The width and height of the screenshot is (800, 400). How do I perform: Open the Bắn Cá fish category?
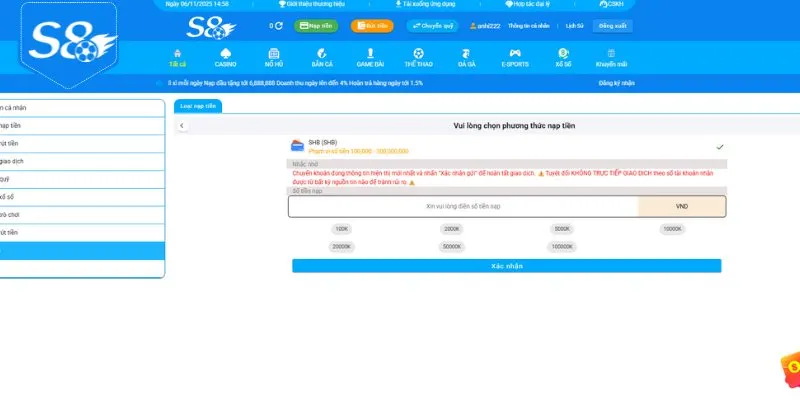pyautogui.click(x=322, y=52)
